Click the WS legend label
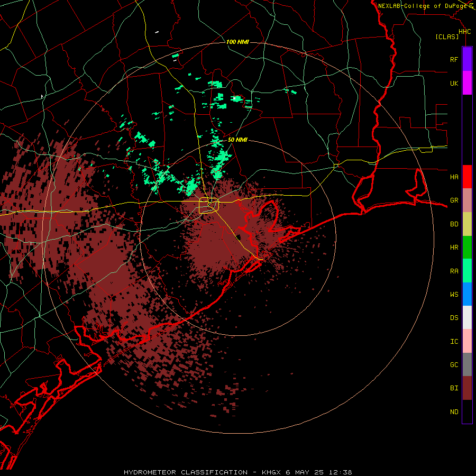Screen dimensions: 476x476 (454, 294)
